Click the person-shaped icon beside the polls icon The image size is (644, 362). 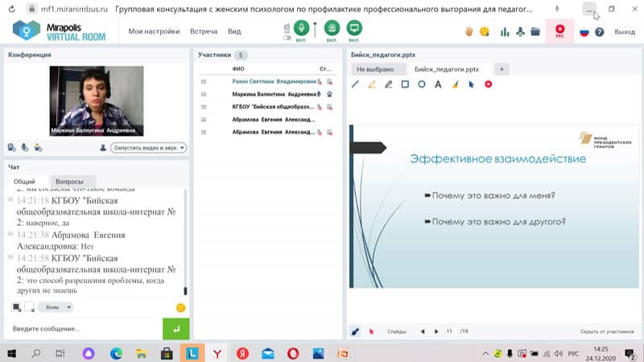coord(520,31)
